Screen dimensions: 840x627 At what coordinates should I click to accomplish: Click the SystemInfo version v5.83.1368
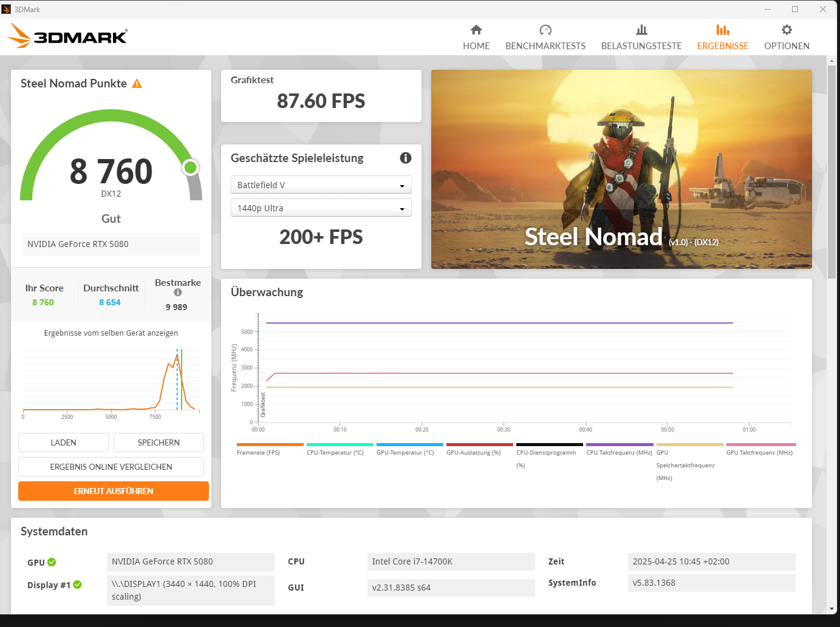point(712,583)
